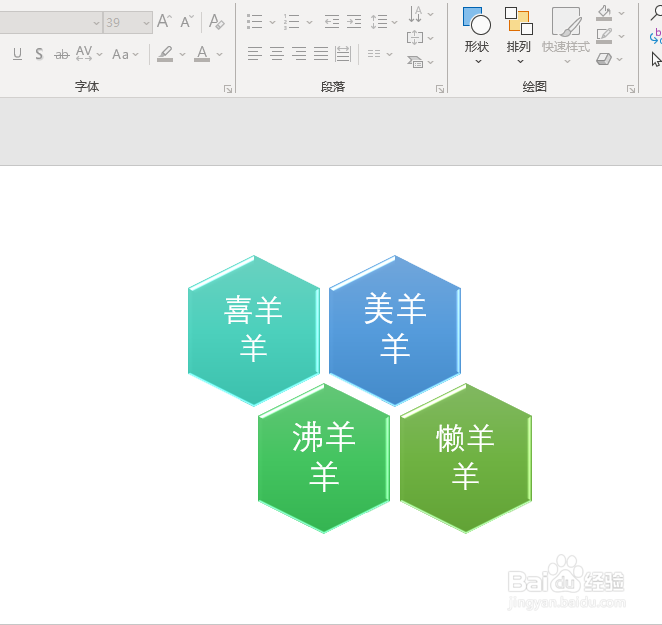This screenshot has width=662, height=625.
Task: Open text direction options
Action: click(x=421, y=14)
